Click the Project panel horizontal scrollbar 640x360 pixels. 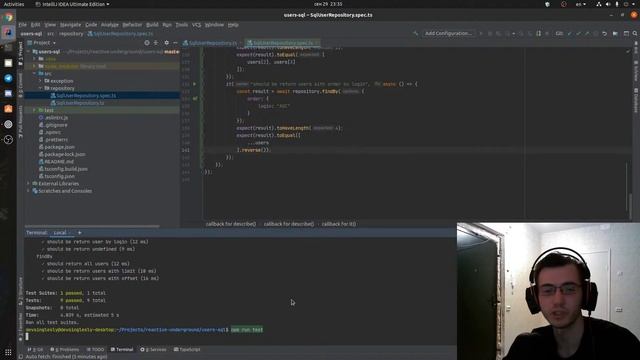pyautogui.click(x=92, y=226)
